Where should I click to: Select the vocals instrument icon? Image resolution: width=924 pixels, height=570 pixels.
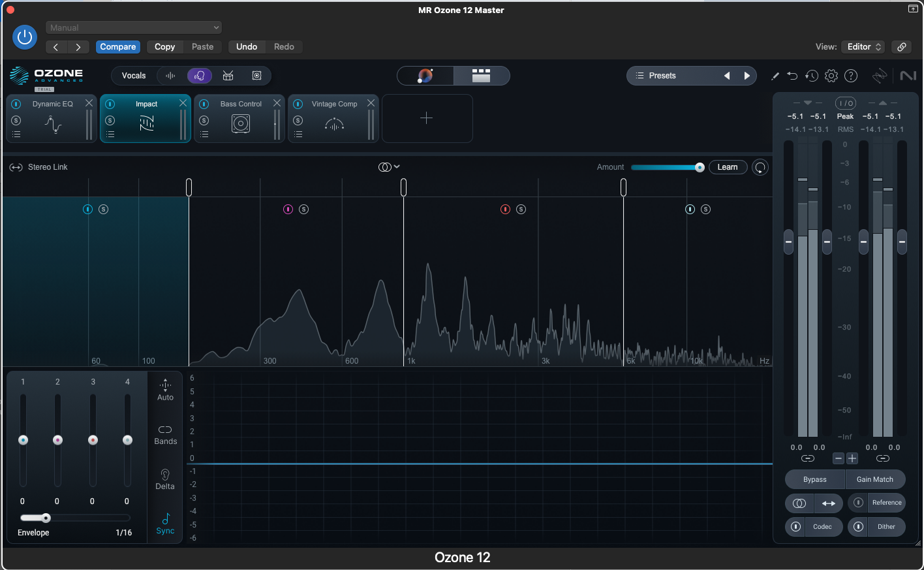coord(200,76)
